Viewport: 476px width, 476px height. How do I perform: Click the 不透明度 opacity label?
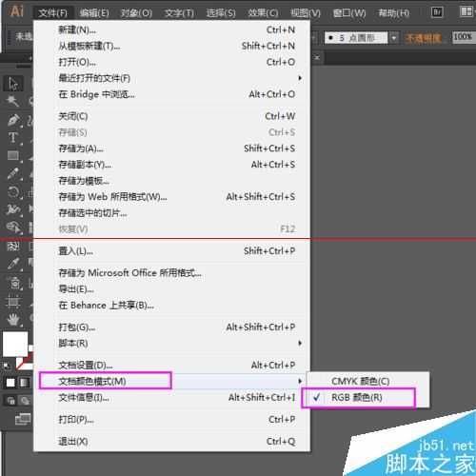(x=424, y=38)
